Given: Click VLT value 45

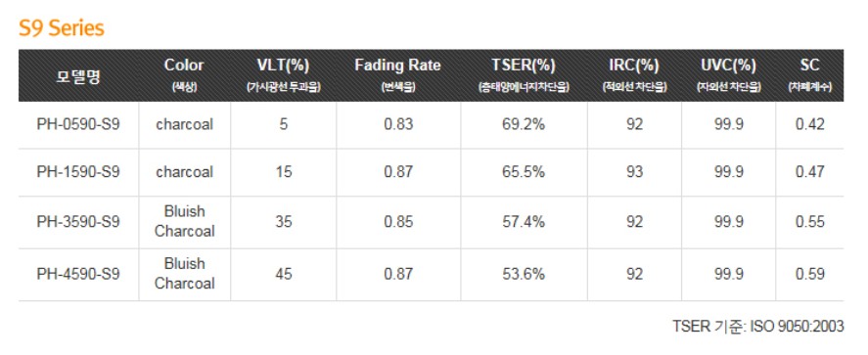Looking at the screenshot, I should [284, 274].
